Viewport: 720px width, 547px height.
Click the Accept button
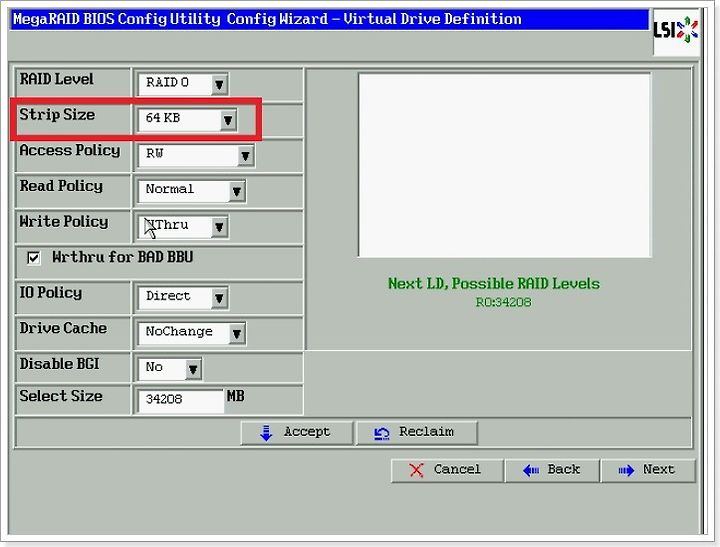[297, 433]
